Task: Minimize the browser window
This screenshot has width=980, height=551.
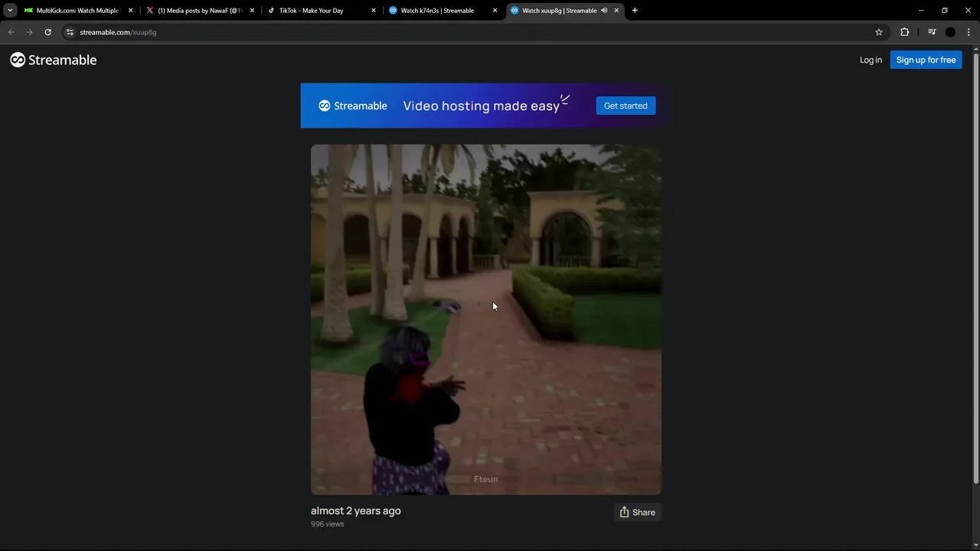Action: pyautogui.click(x=921, y=11)
